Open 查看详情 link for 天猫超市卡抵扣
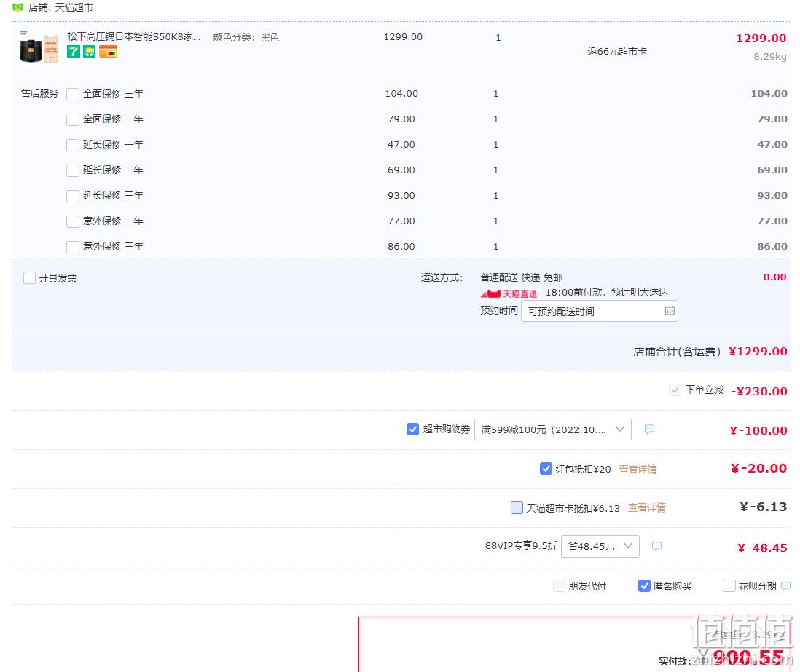800x672 pixels. click(x=647, y=508)
